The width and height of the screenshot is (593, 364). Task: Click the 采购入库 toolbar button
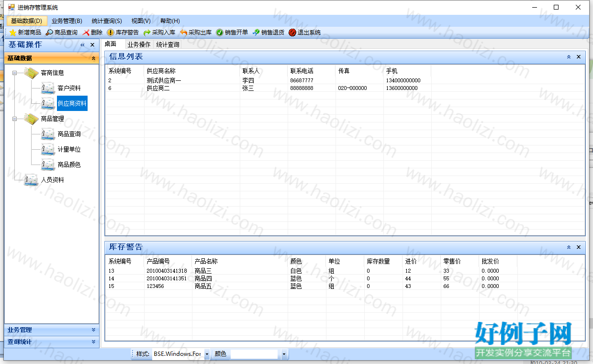(159, 33)
